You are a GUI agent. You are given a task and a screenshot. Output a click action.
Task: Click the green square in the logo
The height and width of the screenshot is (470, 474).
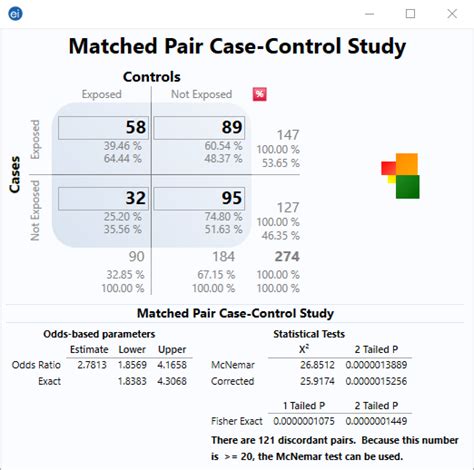tap(408, 187)
